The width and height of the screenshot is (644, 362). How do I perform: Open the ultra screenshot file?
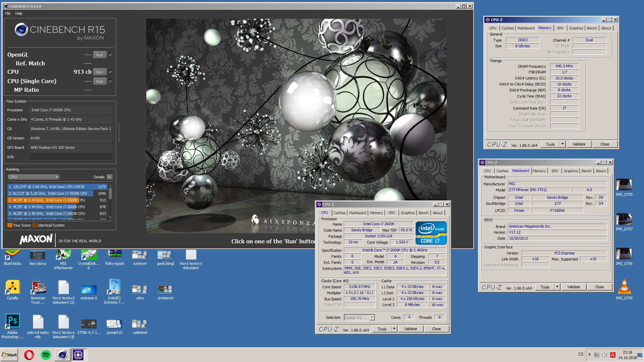point(140,292)
